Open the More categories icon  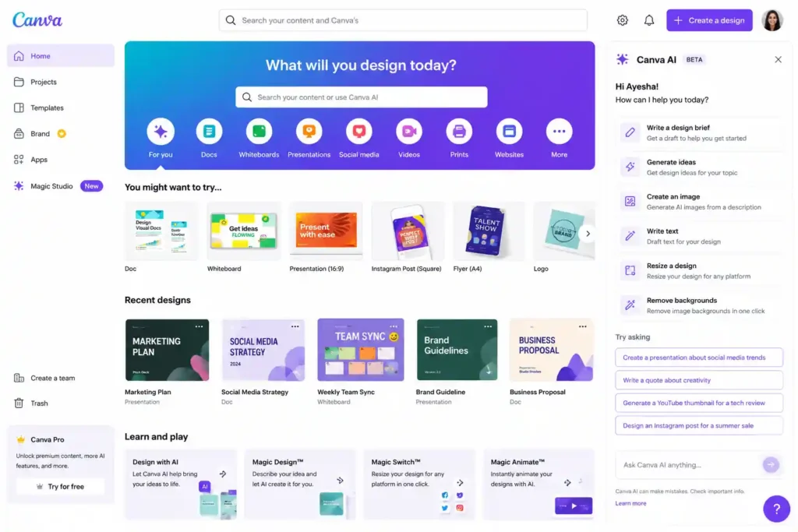coord(559,131)
